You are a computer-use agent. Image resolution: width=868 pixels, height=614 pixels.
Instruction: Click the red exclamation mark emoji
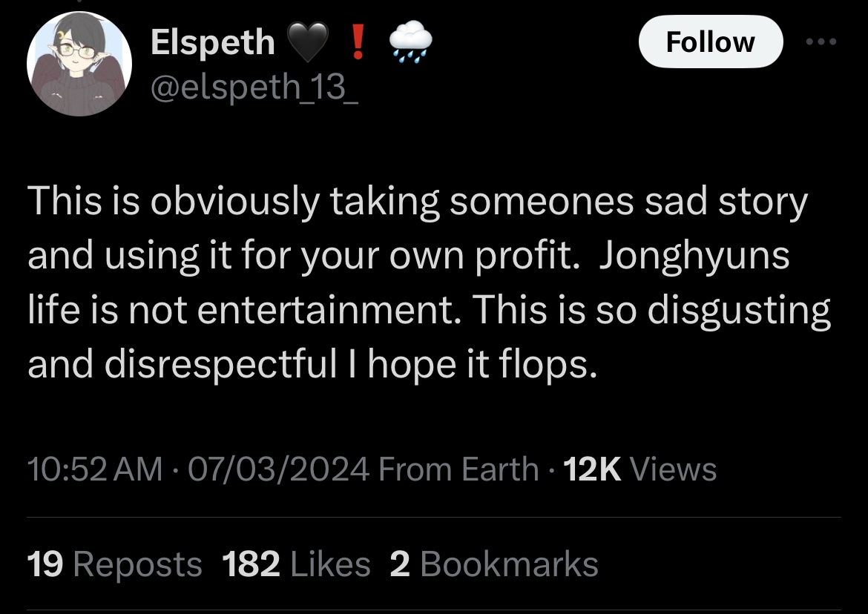[x=358, y=42]
